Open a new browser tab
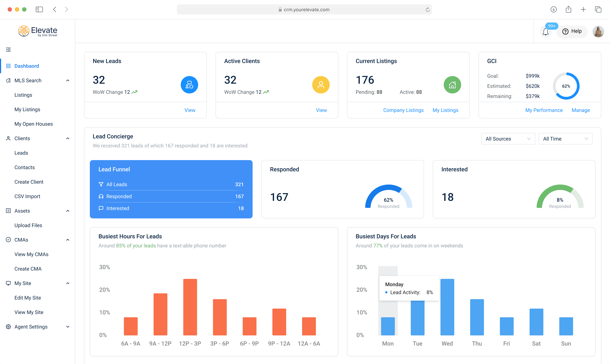This screenshot has width=610, height=364. pyautogui.click(x=583, y=9)
